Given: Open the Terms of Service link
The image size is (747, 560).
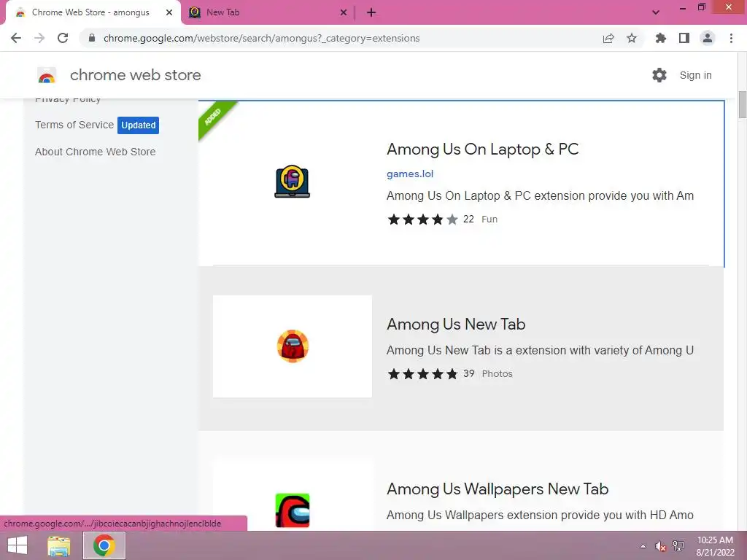Looking at the screenshot, I should (74, 125).
